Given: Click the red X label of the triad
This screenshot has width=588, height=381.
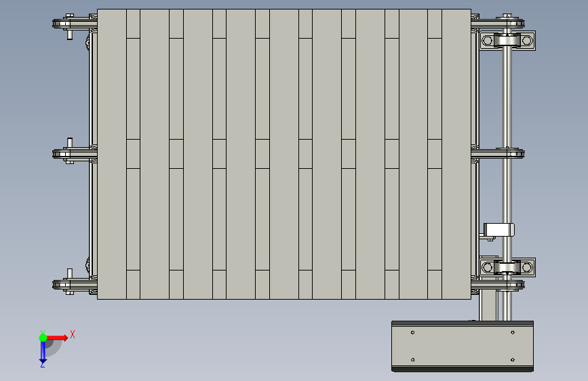Looking at the screenshot, I should click(x=73, y=334).
